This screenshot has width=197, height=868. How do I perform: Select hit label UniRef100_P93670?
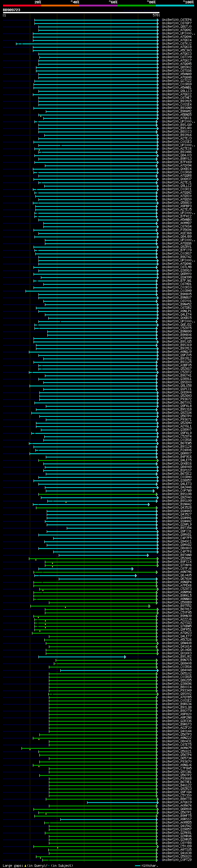coord(177,761)
